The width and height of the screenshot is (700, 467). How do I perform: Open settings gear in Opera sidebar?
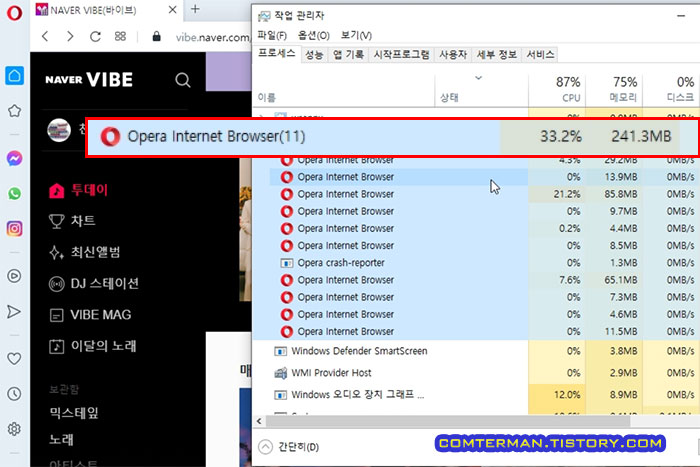[14, 429]
